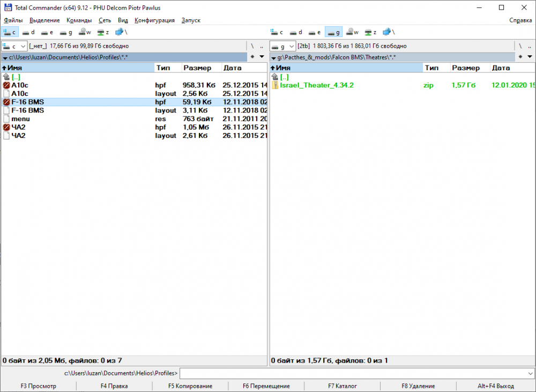Open the Israel_Theater_4.34.2 zip archive
This screenshot has width=536, height=392.
tap(316, 85)
